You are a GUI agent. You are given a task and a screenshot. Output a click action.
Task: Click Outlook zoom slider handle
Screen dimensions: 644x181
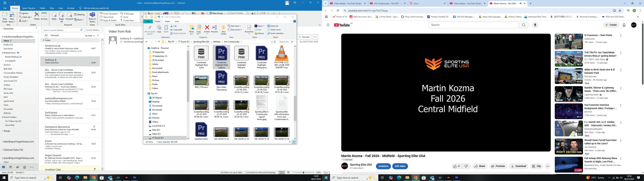pos(303,172)
